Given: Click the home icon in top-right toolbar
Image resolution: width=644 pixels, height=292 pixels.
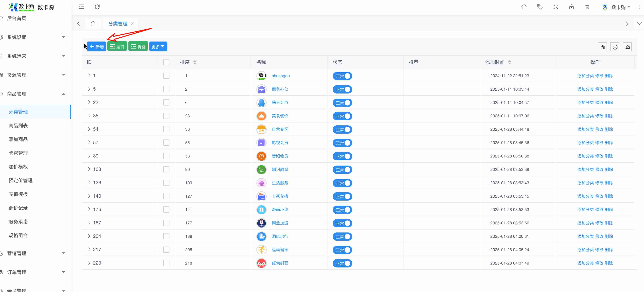Looking at the screenshot, I should click(x=524, y=7).
